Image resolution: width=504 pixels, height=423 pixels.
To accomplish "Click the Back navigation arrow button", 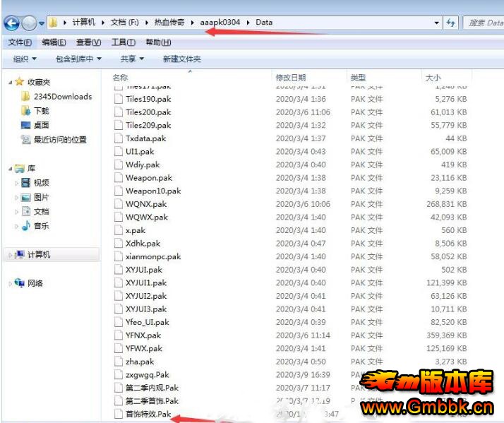I will point(11,23).
